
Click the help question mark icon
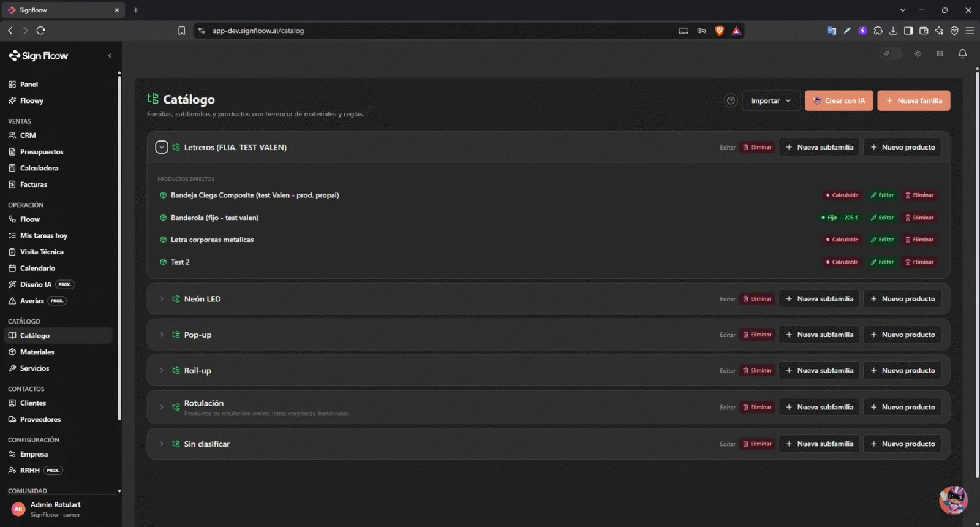(731, 100)
